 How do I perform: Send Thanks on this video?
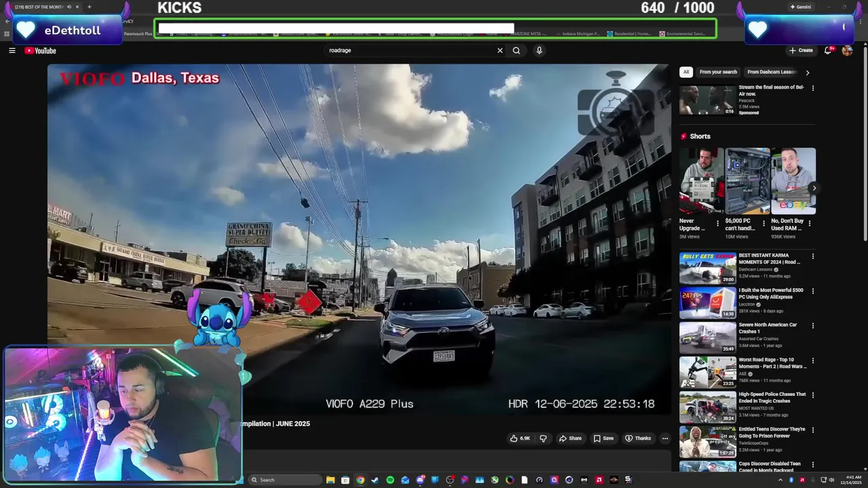pyautogui.click(x=638, y=439)
